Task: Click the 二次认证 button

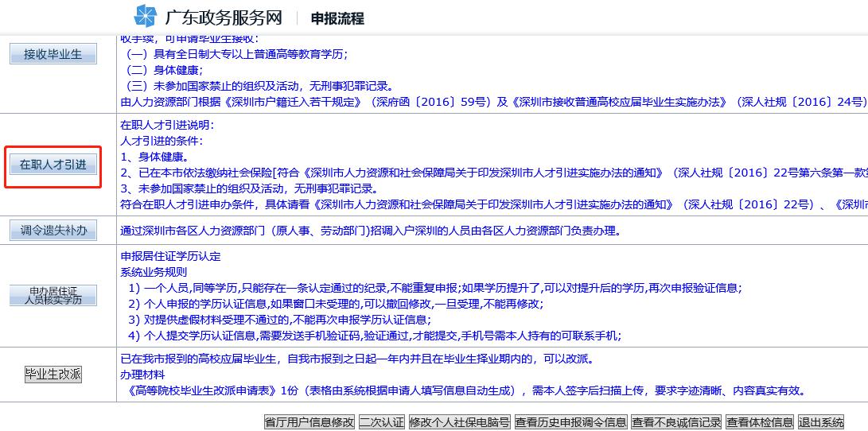Action: (382, 423)
